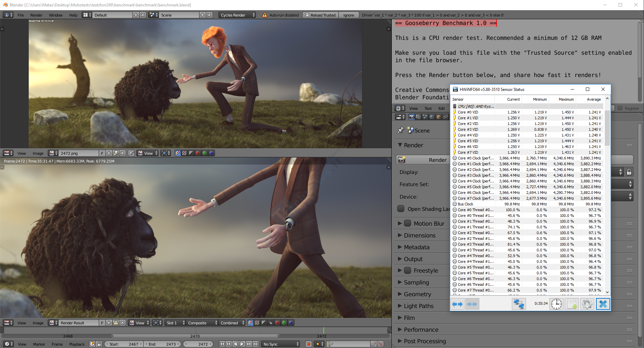Show red channel in the Render Result viewer
Screen dimensions: 644x348
pyautogui.click(x=277, y=323)
